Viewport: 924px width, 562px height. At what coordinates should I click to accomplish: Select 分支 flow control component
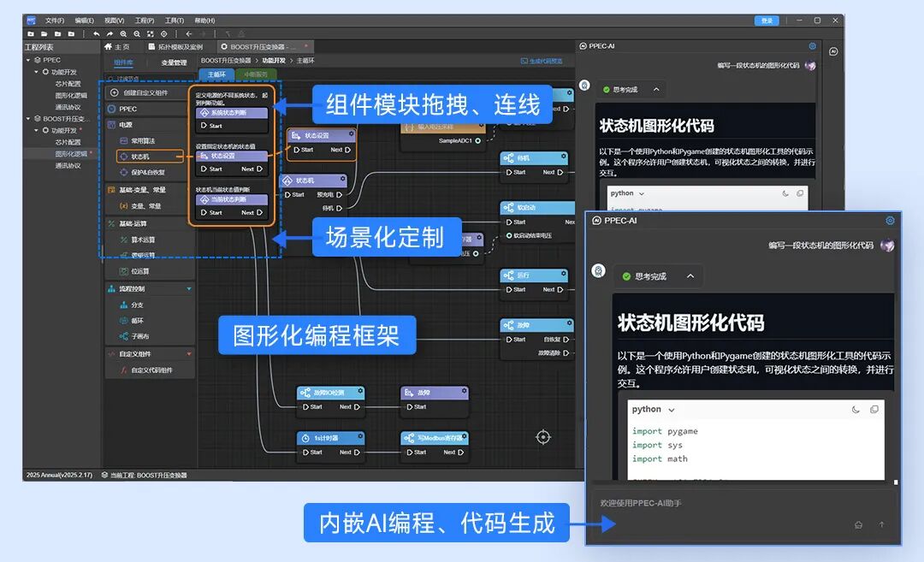pyautogui.click(x=132, y=305)
